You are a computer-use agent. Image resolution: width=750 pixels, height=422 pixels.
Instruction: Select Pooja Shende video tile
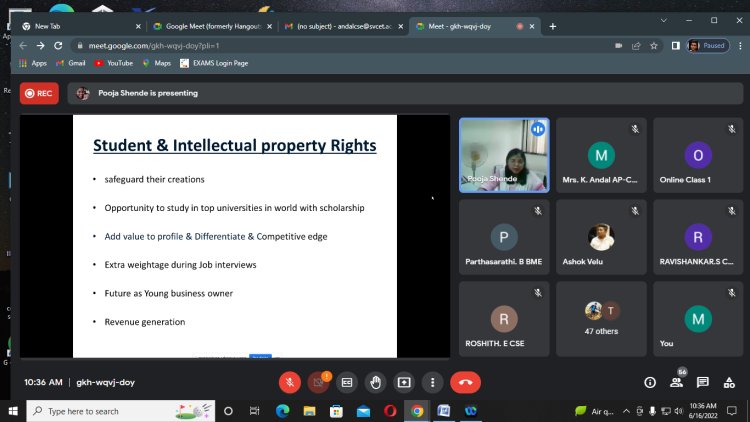[x=504, y=155]
